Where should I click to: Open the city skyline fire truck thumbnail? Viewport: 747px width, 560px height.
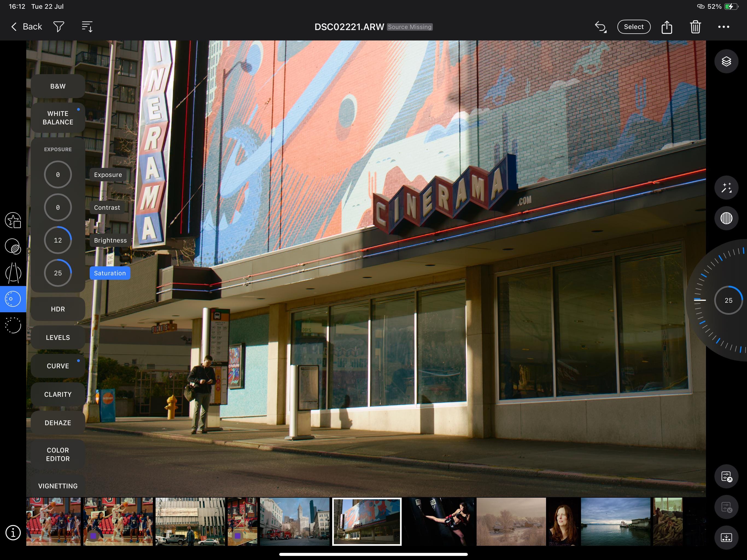point(295,521)
